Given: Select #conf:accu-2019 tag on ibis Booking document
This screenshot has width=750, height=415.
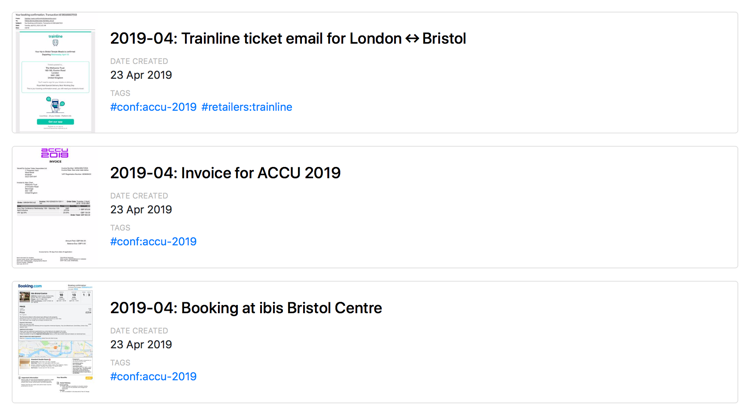Looking at the screenshot, I should pyautogui.click(x=153, y=376).
